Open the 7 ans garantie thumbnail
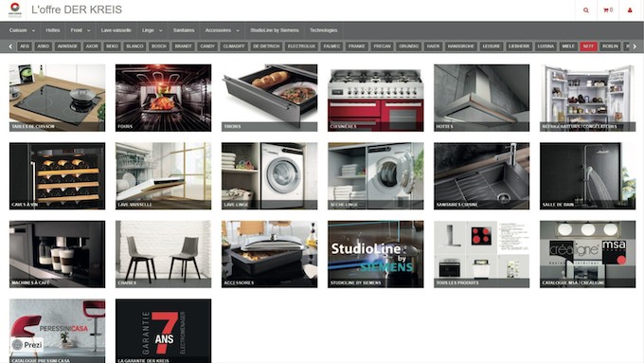 point(164,331)
